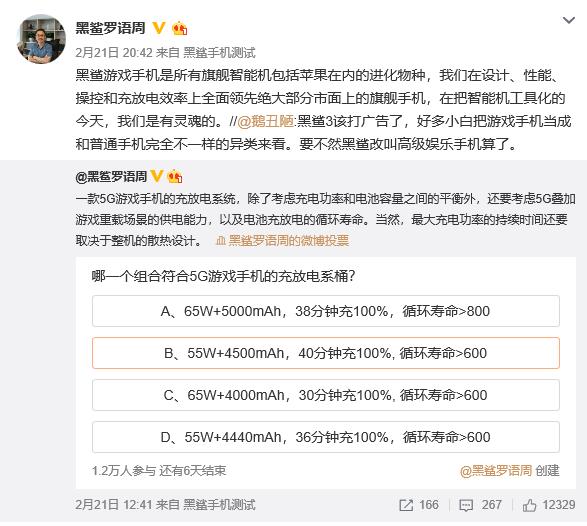Select poll option A 65W+5000mAh

point(326,311)
